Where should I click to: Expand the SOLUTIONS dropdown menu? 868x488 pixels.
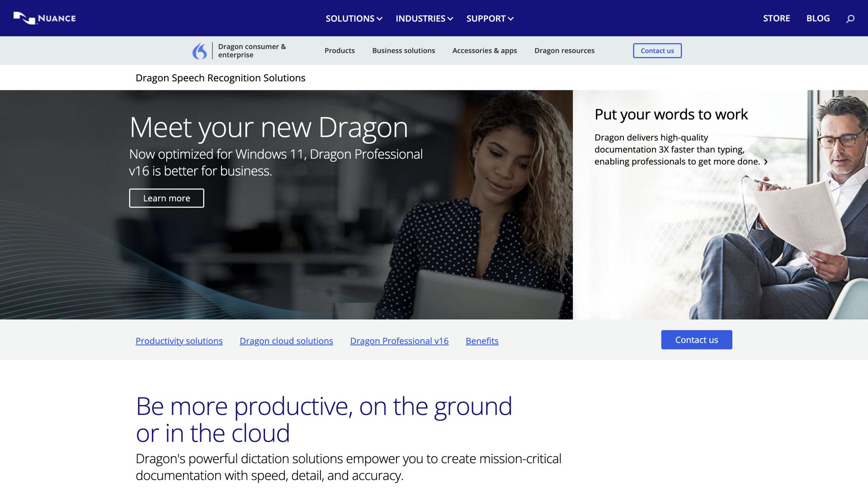pos(353,19)
